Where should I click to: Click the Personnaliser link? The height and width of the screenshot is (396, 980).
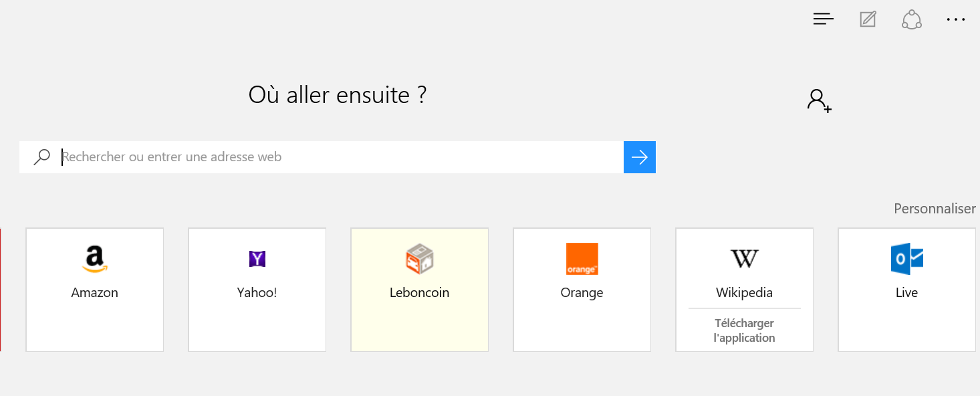pos(935,209)
